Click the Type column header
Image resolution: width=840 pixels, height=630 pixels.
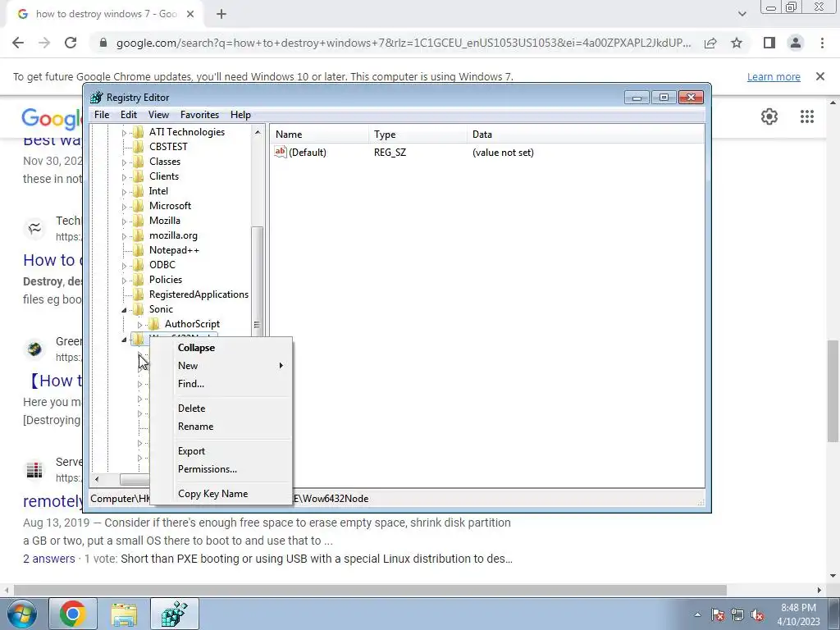click(418, 135)
